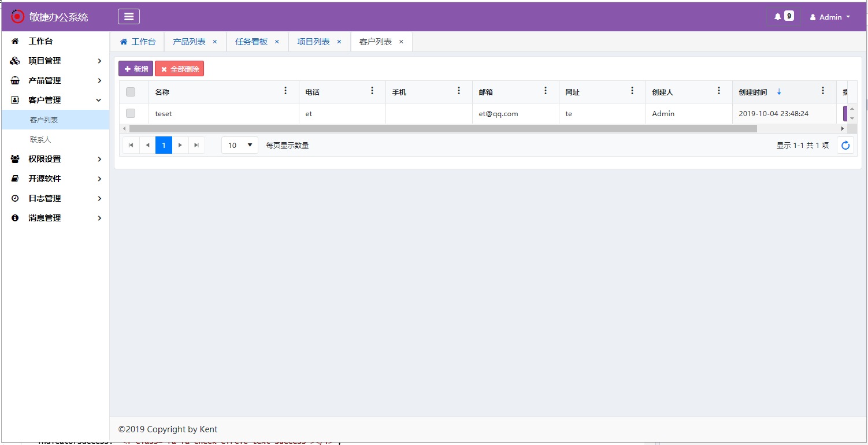Viewport: 868px width, 445px height.
Task: Click the ©2019 Copyright by Kent footer text
Action: point(168,429)
